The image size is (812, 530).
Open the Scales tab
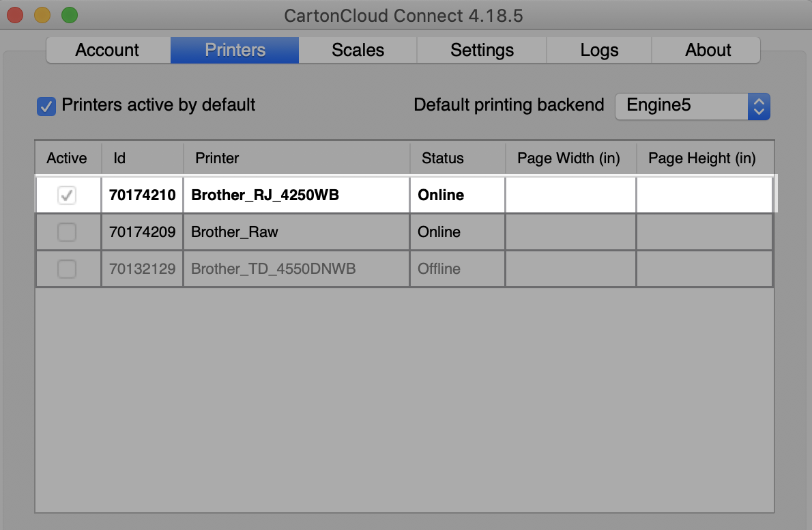coord(358,49)
